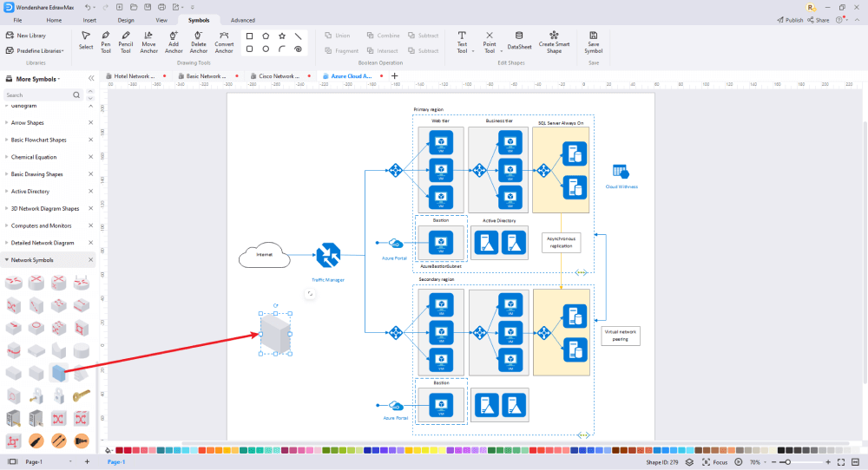The width and height of the screenshot is (868, 470).
Task: Select the Pencil Tool
Action: (126, 42)
